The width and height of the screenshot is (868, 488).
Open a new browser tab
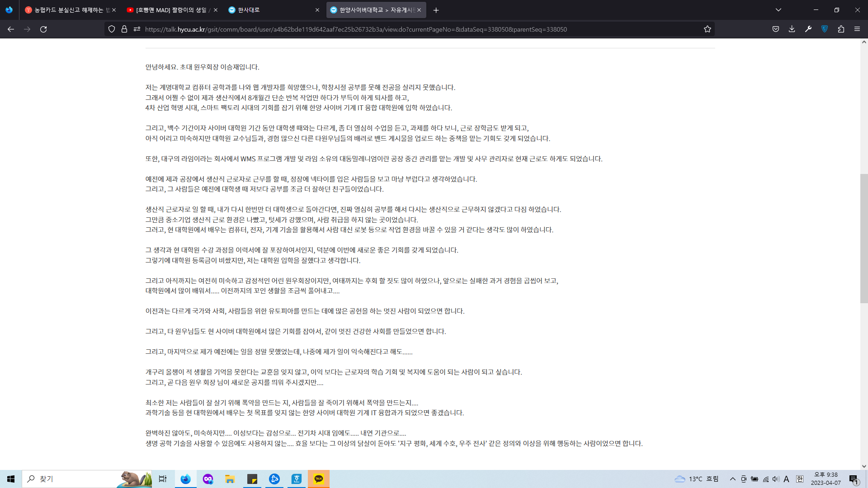436,10
